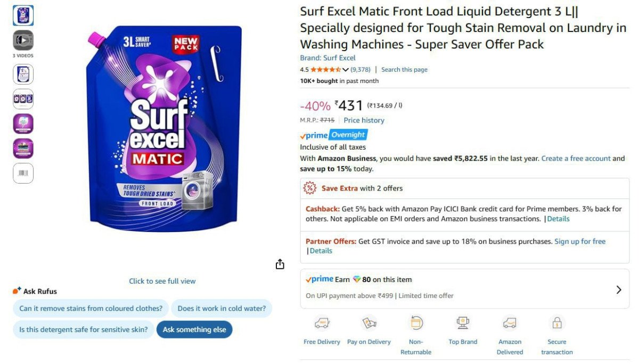639x364 pixels.
Task: Click the Ask something else button
Action: click(194, 329)
